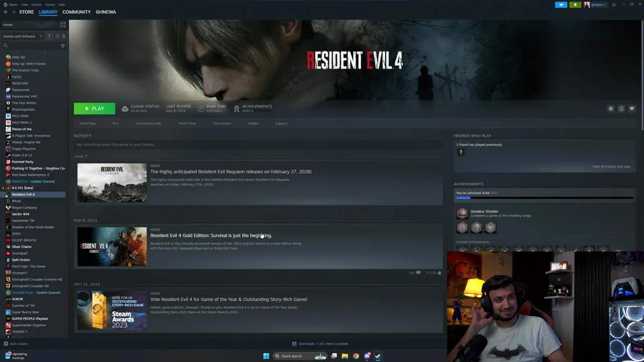The width and height of the screenshot is (644, 362).
Task: Open the Community Hub link
Action: [x=148, y=123]
